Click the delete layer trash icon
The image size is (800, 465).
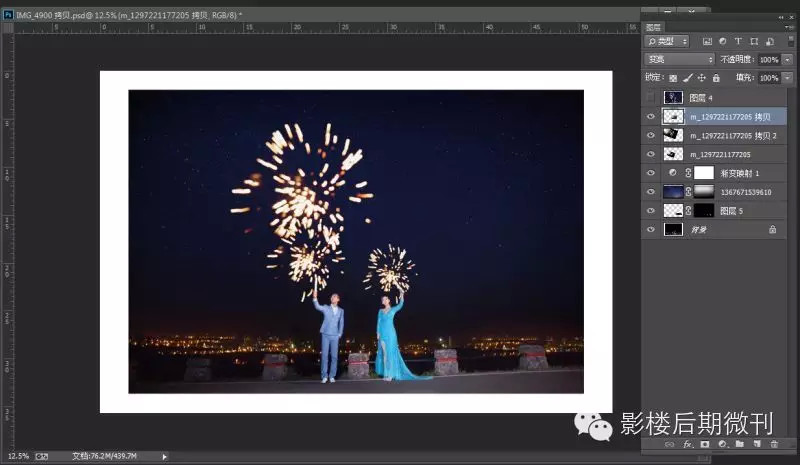pos(774,444)
